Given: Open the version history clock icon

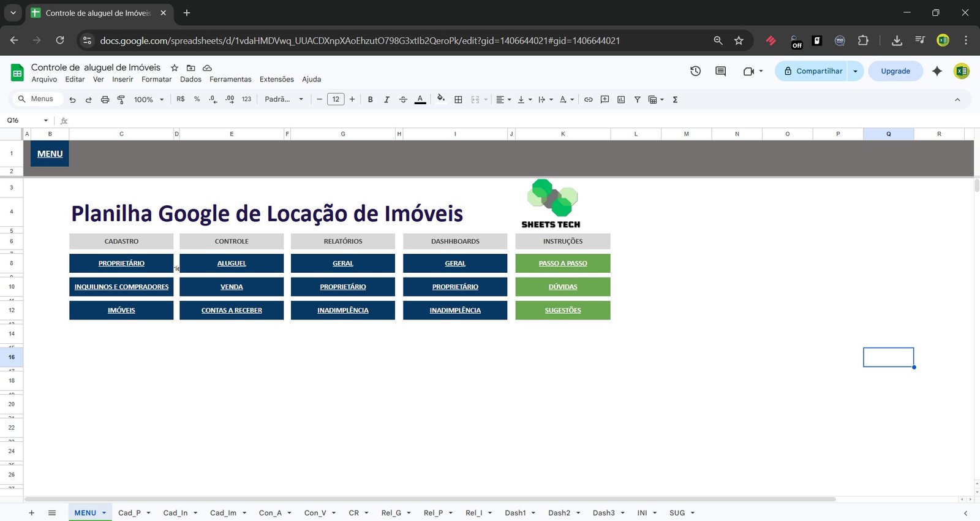Looking at the screenshot, I should click(x=695, y=71).
